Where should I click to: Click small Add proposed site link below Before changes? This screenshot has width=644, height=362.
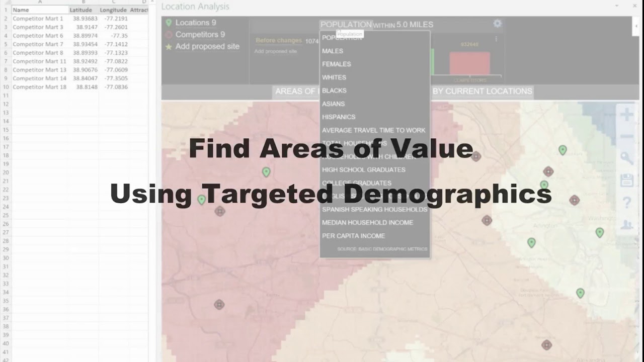275,51
